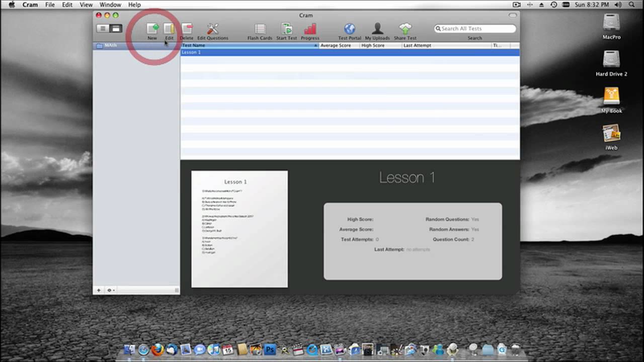Open the View menu

[86, 5]
